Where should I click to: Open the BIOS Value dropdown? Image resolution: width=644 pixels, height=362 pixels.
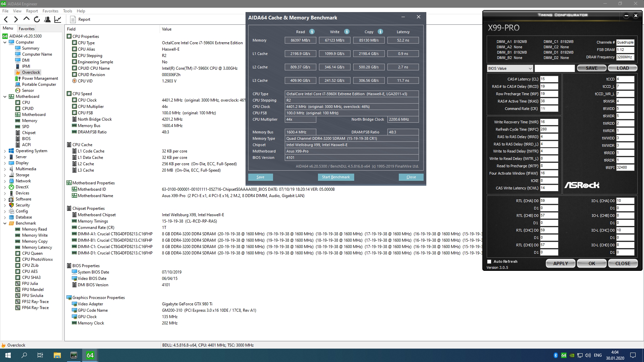pos(510,68)
